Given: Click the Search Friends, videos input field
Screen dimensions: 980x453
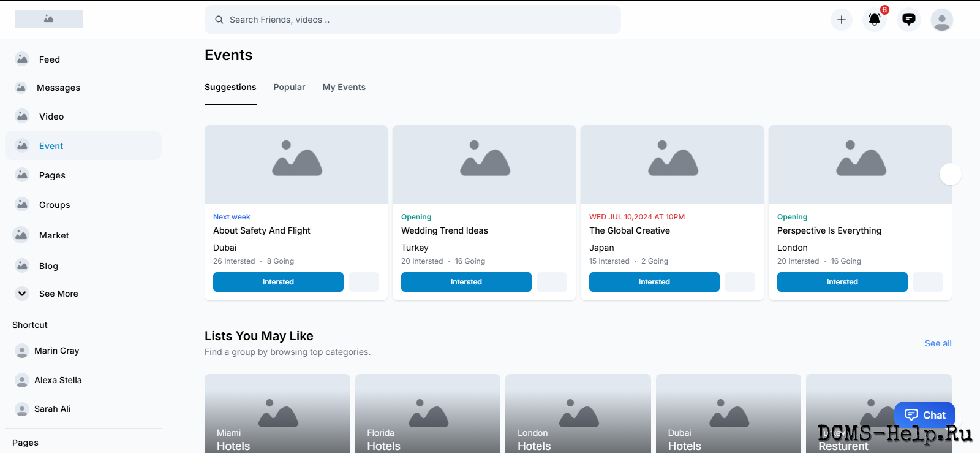Looking at the screenshot, I should click(412, 20).
